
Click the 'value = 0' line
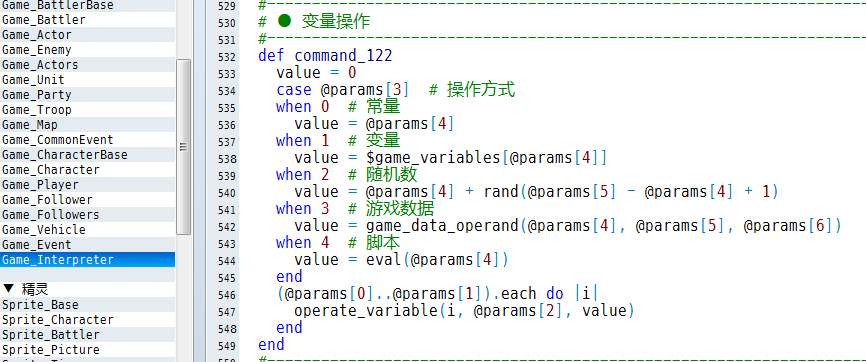316,73
